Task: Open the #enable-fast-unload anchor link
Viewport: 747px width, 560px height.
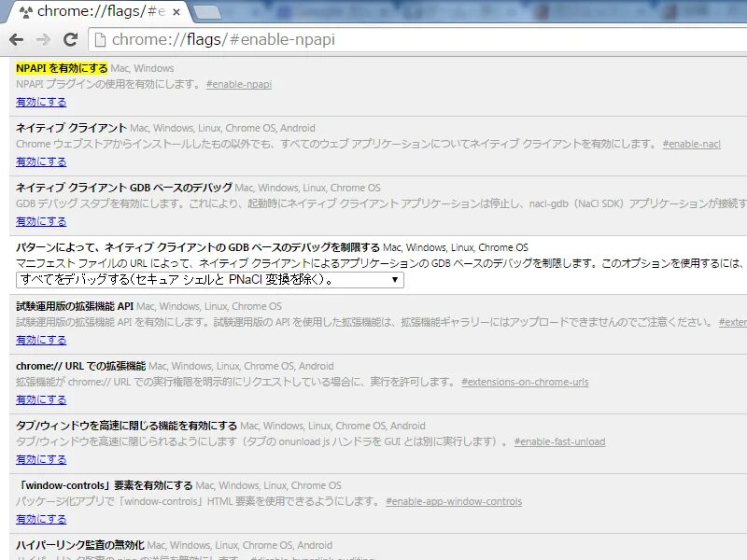Action: (559, 441)
